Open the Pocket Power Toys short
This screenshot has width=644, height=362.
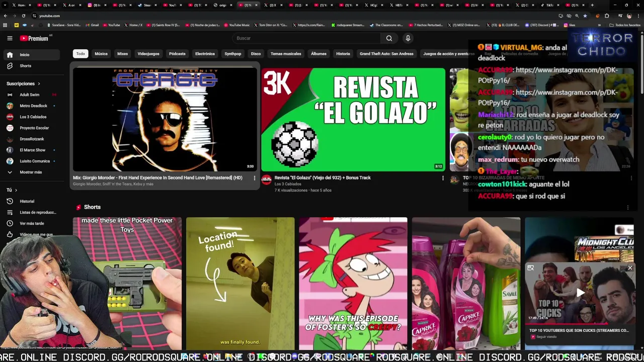127,283
